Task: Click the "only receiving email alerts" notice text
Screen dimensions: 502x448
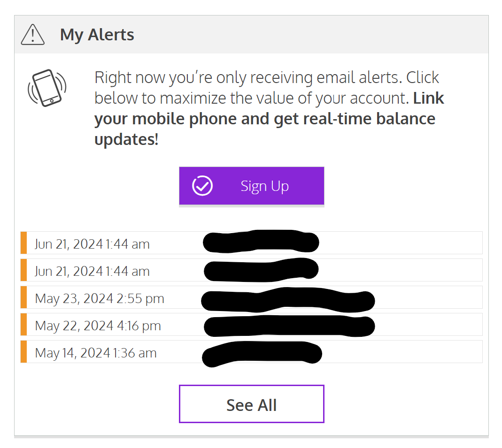Action: (267, 77)
